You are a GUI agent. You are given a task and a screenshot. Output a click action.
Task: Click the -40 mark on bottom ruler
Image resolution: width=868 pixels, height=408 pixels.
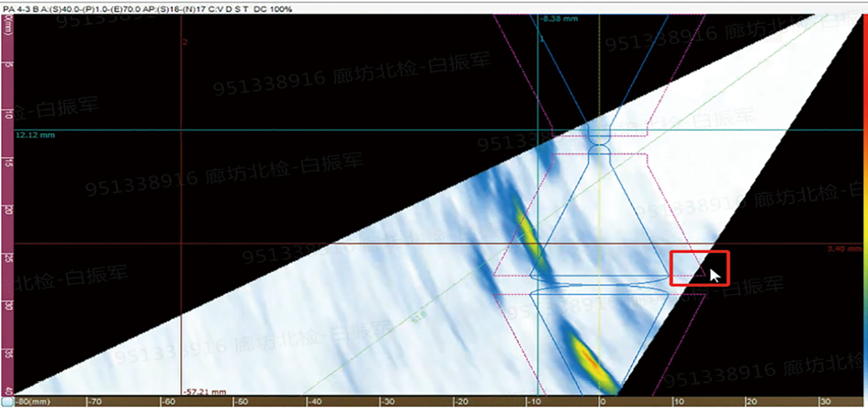[x=313, y=402]
